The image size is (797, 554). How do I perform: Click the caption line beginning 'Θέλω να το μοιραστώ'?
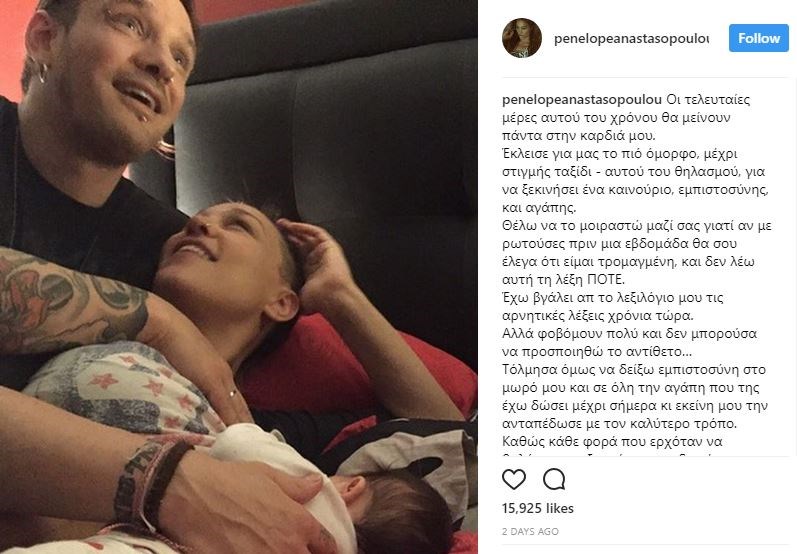637,226
